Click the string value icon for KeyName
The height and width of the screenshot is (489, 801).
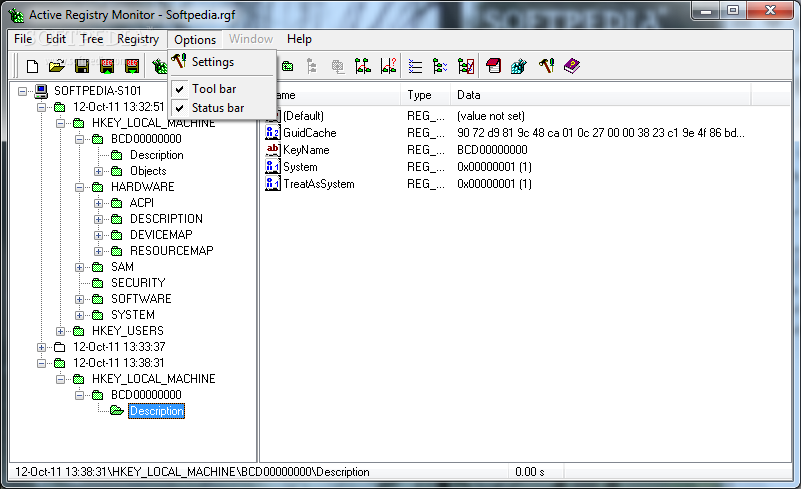point(273,150)
